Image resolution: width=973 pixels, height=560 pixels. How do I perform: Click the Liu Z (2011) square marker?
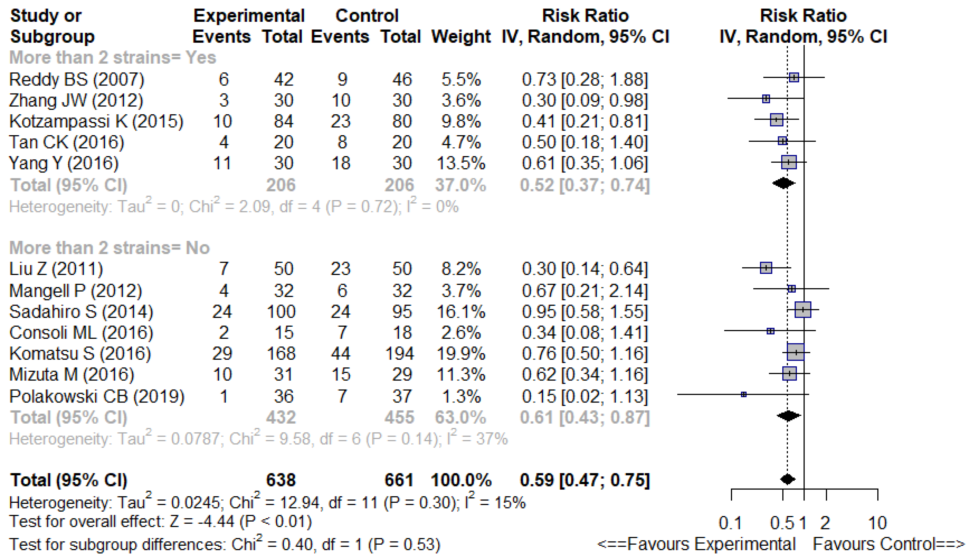[x=766, y=267]
